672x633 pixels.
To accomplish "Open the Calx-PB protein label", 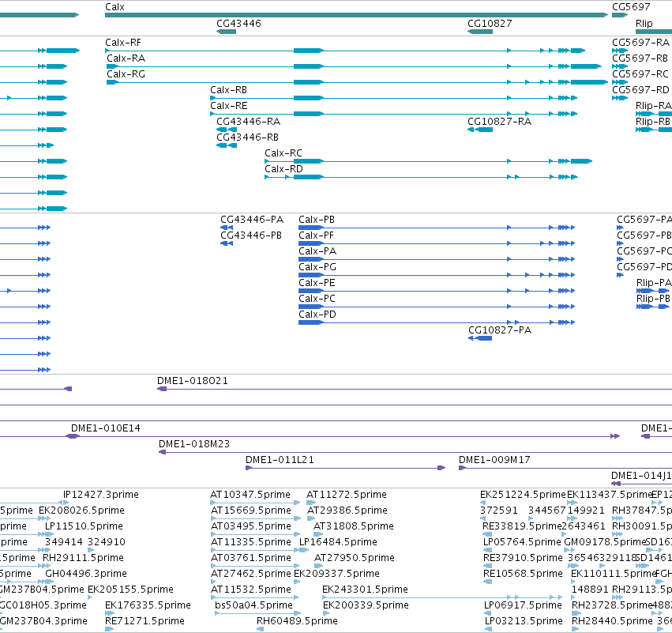I will (x=317, y=220).
